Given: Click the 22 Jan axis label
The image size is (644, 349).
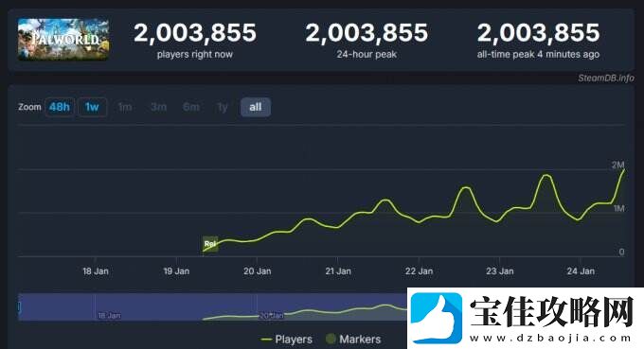Looking at the screenshot, I should click(x=419, y=271).
